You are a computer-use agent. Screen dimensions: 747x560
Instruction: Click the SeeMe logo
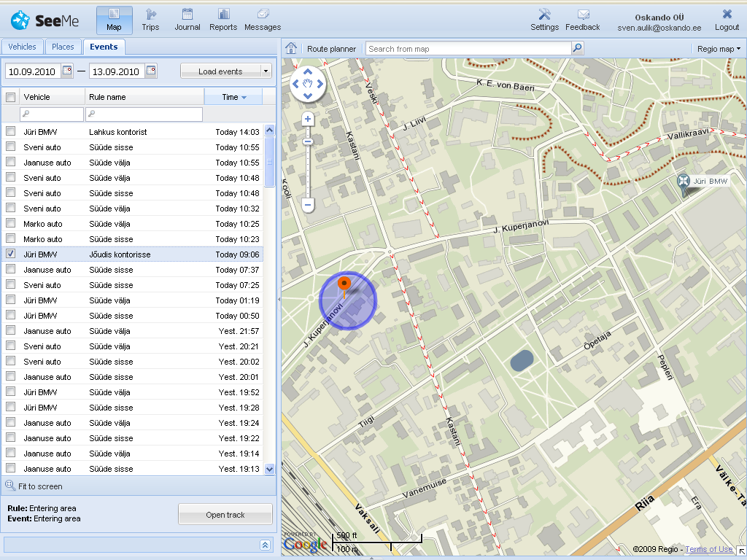point(45,20)
